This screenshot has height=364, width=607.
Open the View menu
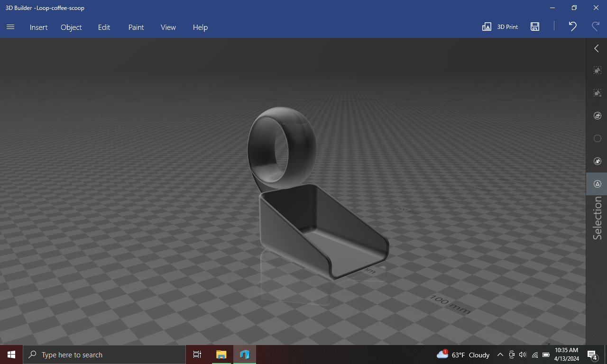168,27
